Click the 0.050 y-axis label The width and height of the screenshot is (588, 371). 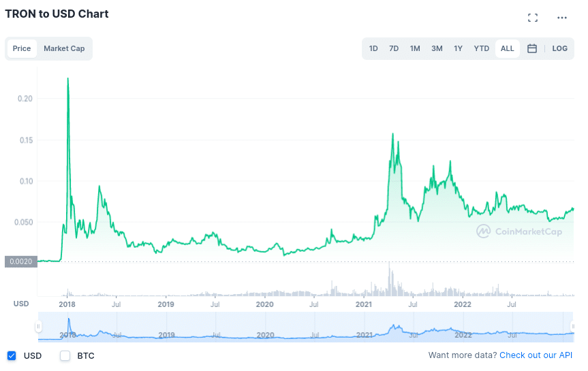coord(23,222)
